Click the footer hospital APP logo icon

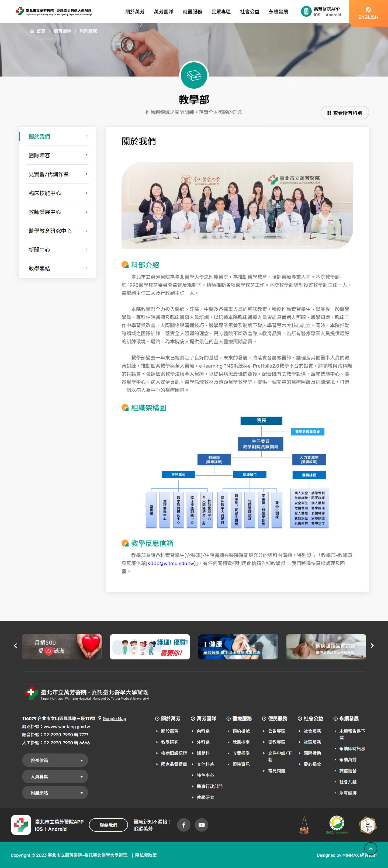coord(21,825)
